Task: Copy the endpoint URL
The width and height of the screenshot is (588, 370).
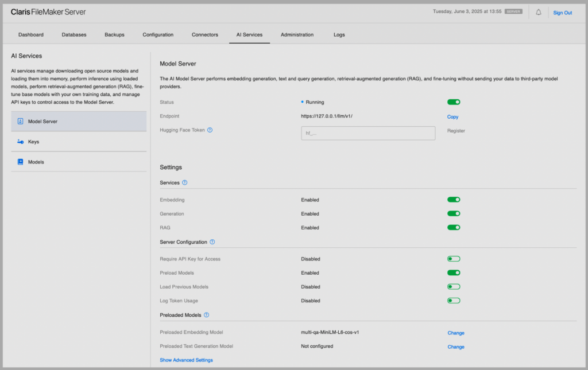Action: pos(452,117)
